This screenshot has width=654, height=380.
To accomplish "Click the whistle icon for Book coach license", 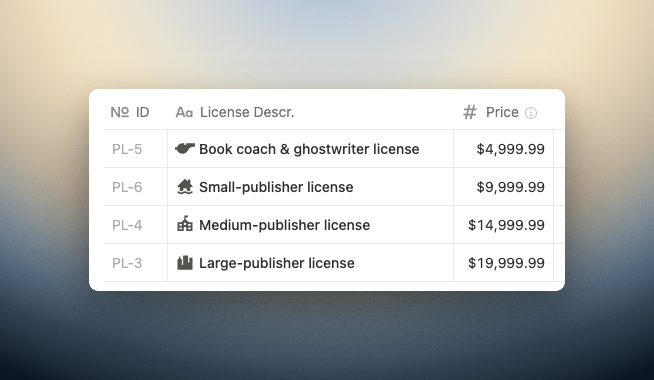I will (x=185, y=148).
